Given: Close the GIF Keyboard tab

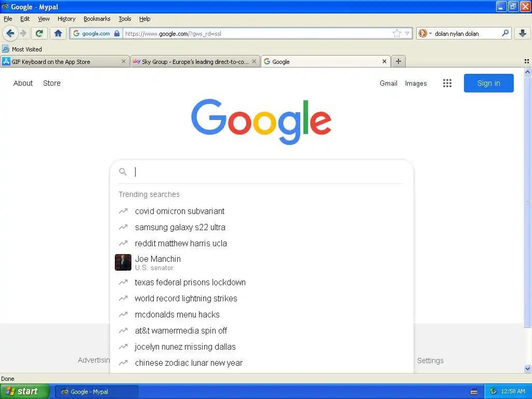Looking at the screenshot, I should 124,61.
